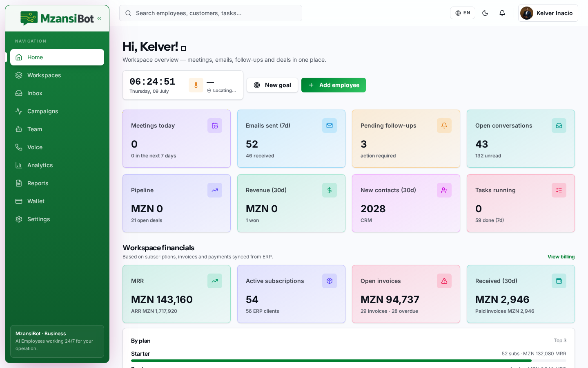Open Wallet from the sidebar
This screenshot has height=368, width=588.
[x=57, y=201]
